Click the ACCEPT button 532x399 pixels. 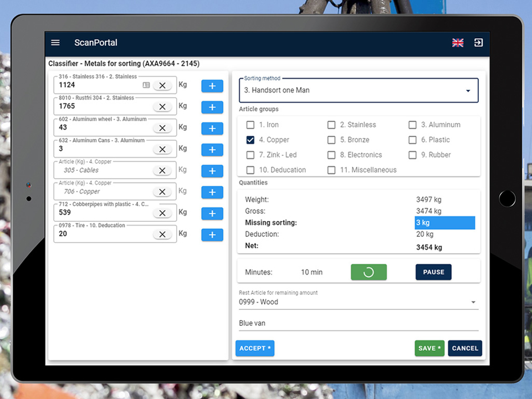coord(254,348)
